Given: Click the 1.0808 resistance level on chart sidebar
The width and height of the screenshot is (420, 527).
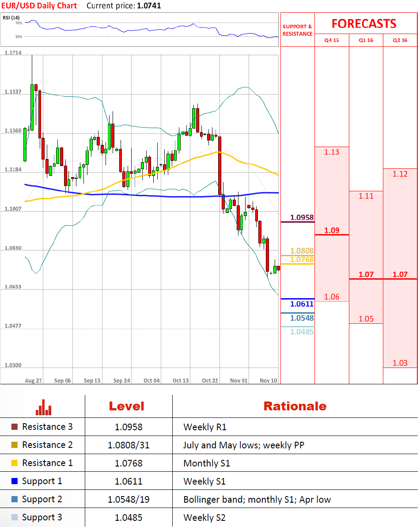Looking at the screenshot, I should pyautogui.click(x=302, y=251).
